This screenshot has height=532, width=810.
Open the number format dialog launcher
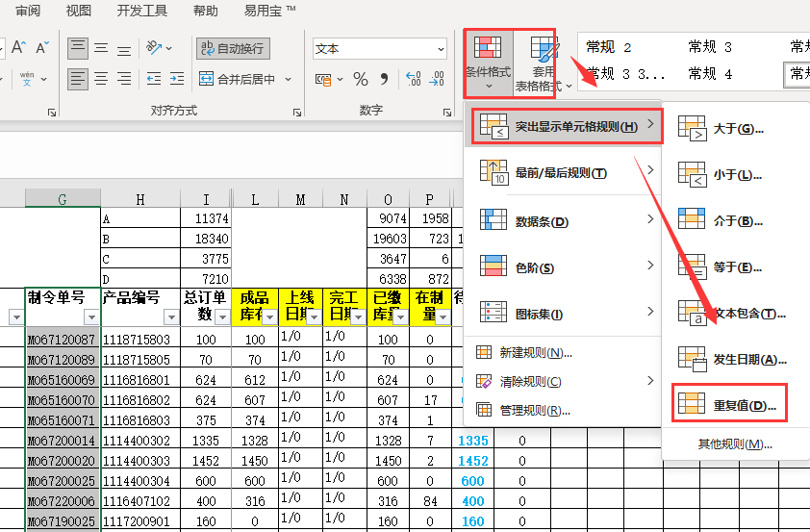click(x=446, y=113)
